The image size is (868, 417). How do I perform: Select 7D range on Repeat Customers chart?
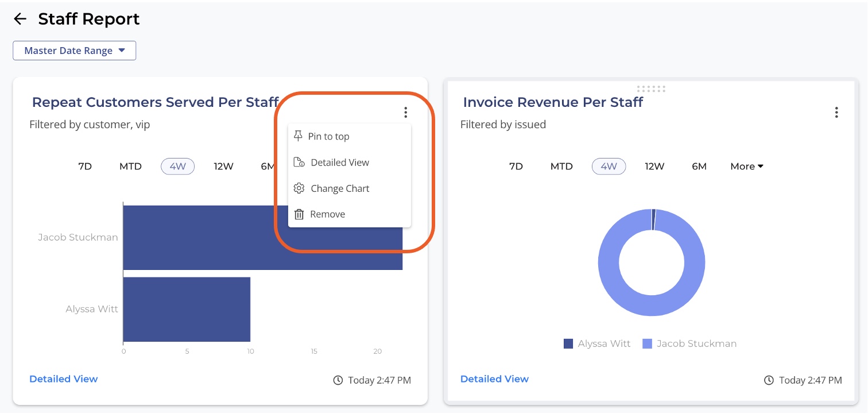[x=85, y=167]
